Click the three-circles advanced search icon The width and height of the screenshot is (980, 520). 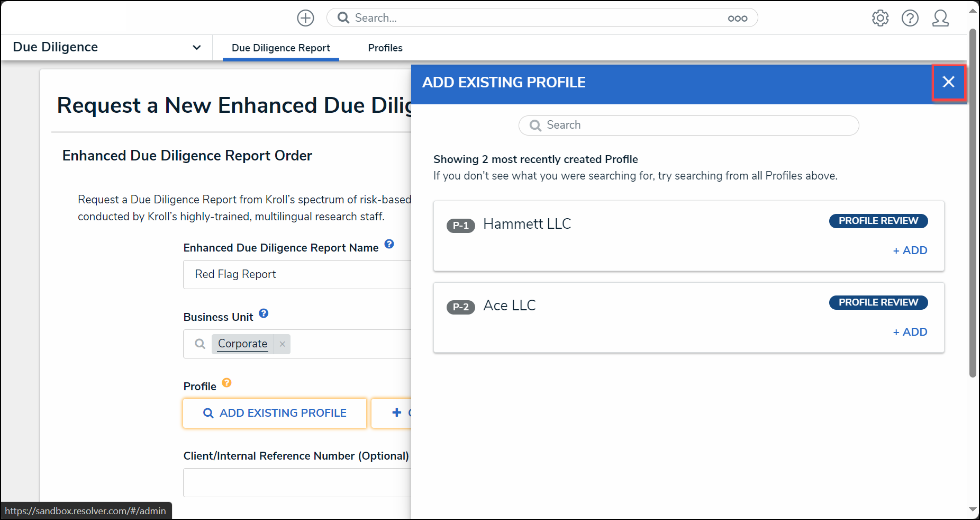pos(737,19)
